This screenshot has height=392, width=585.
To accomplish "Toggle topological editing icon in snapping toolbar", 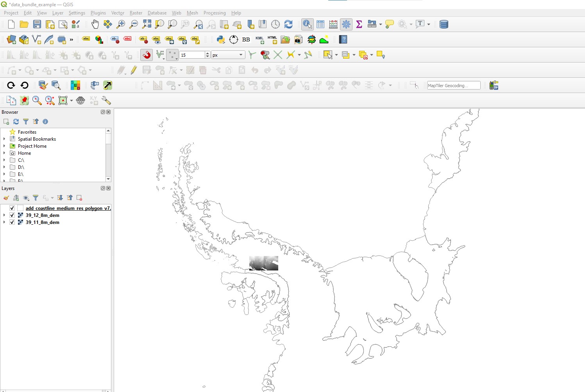I will coord(252,55).
